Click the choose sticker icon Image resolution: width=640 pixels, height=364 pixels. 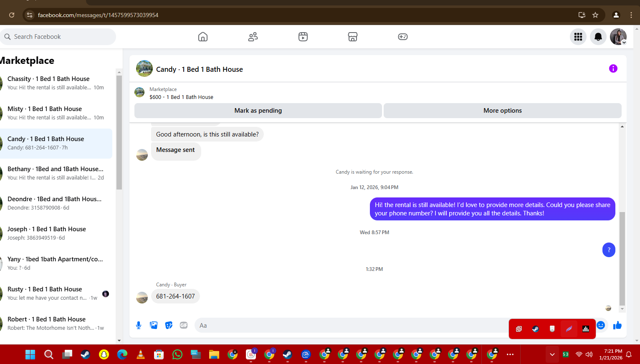pos(169,325)
